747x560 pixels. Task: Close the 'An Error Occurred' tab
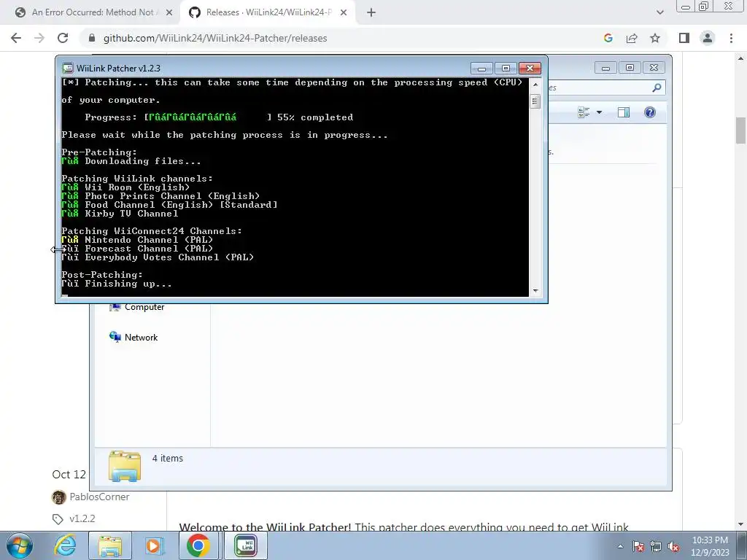pyautogui.click(x=169, y=12)
